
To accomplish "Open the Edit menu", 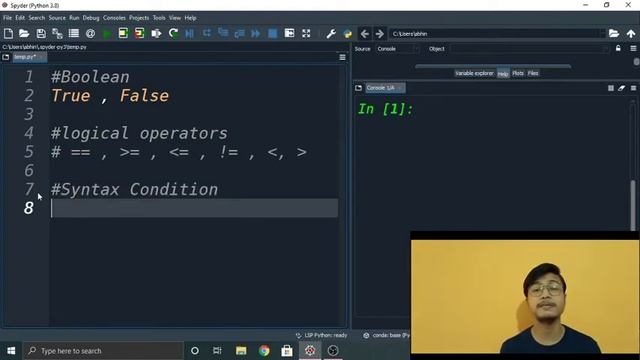I will click(20, 18).
